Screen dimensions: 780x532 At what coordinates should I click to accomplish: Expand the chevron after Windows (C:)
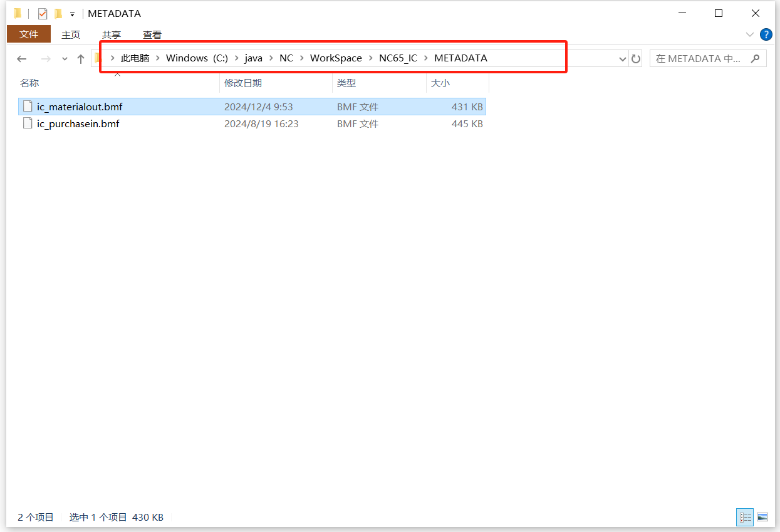(x=236, y=58)
